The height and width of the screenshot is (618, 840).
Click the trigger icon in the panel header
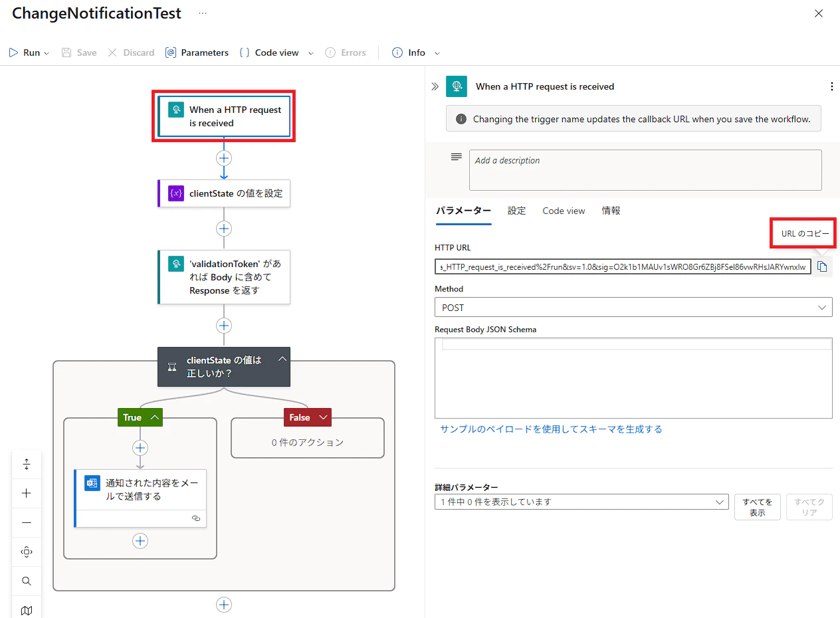(457, 86)
